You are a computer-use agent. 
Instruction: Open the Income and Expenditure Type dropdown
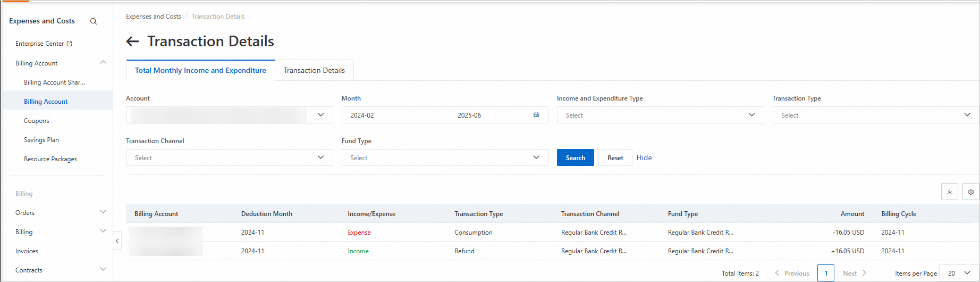(x=660, y=115)
